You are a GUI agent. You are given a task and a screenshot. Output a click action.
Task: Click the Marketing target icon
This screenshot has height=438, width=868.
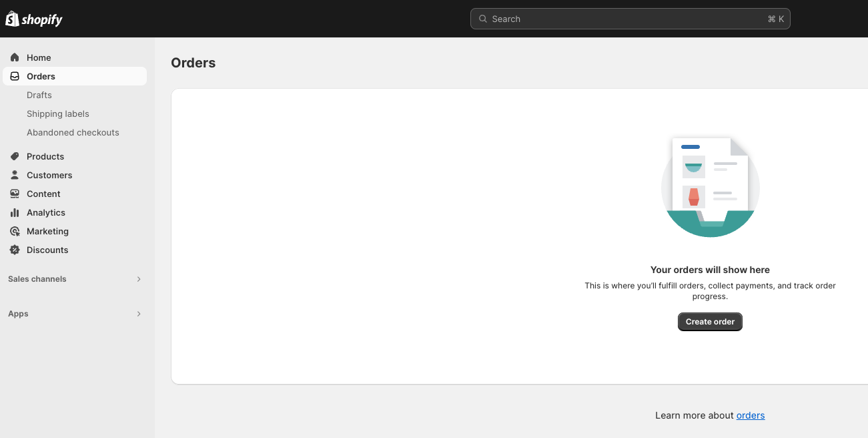click(15, 231)
